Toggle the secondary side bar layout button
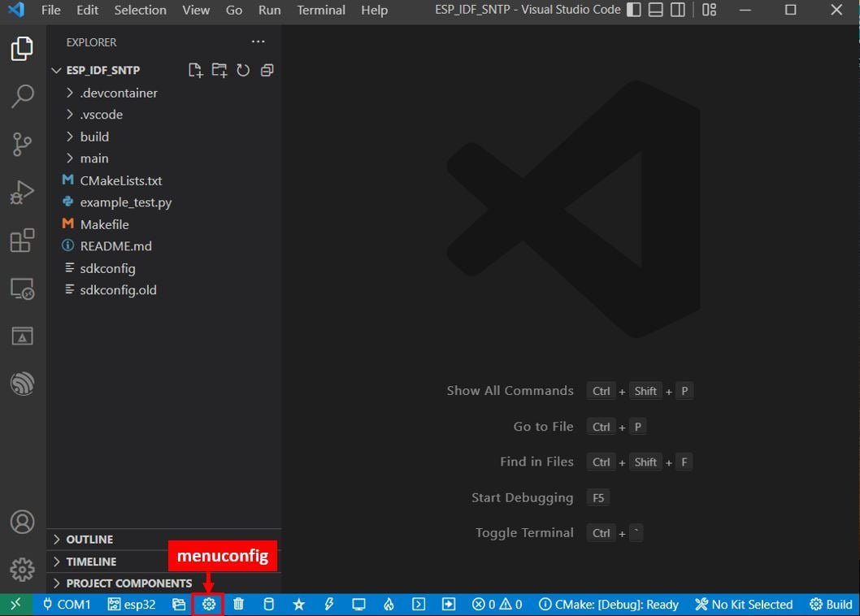 (x=678, y=10)
